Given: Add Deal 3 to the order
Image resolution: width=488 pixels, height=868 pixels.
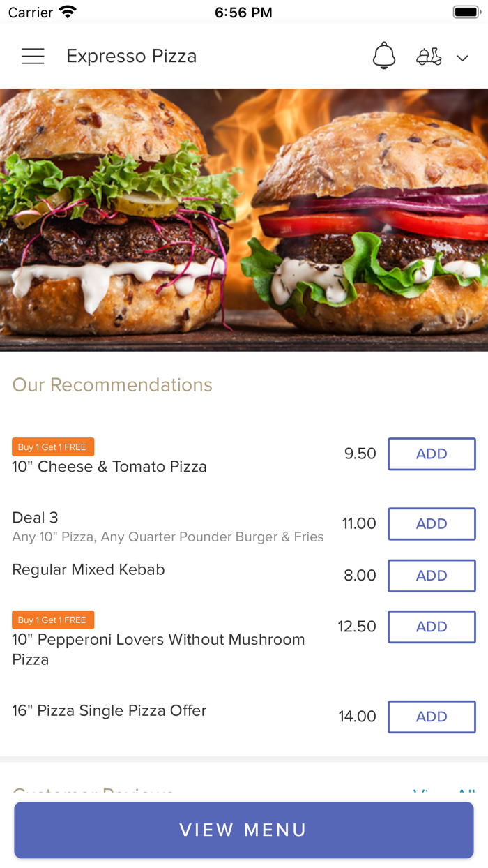Looking at the screenshot, I should (x=432, y=524).
